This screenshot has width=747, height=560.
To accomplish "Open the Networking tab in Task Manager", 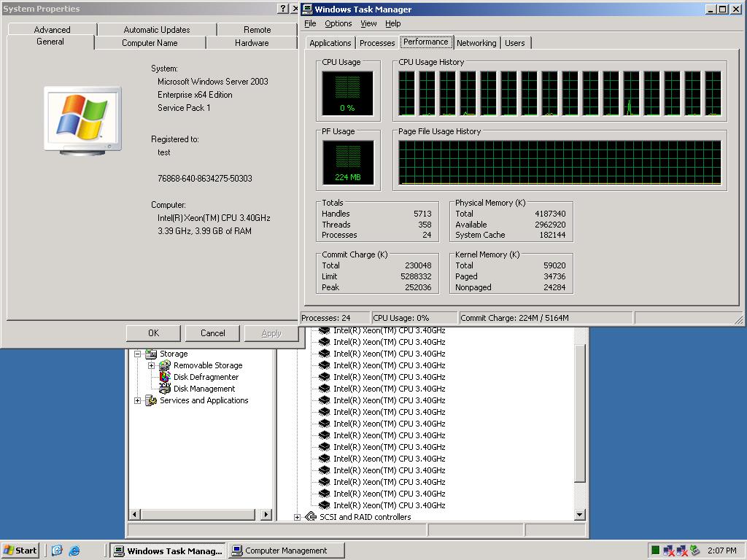I will point(476,43).
